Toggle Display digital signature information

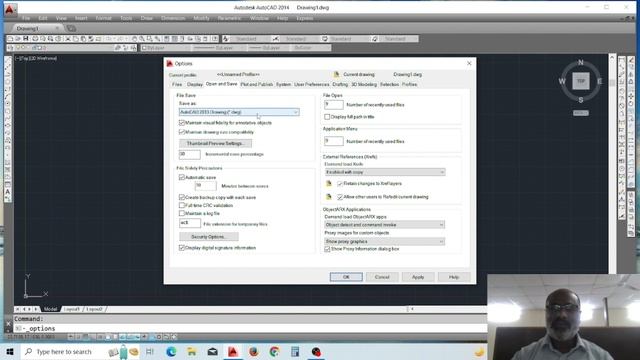pyautogui.click(x=182, y=248)
